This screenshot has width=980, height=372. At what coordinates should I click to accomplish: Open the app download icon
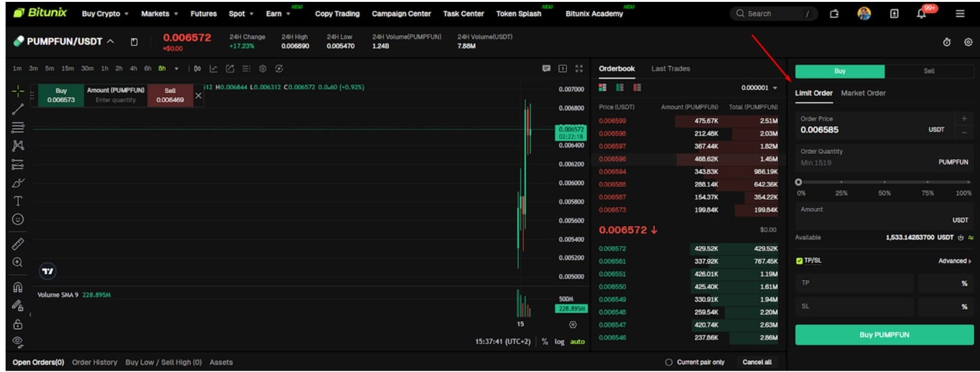pos(894,14)
